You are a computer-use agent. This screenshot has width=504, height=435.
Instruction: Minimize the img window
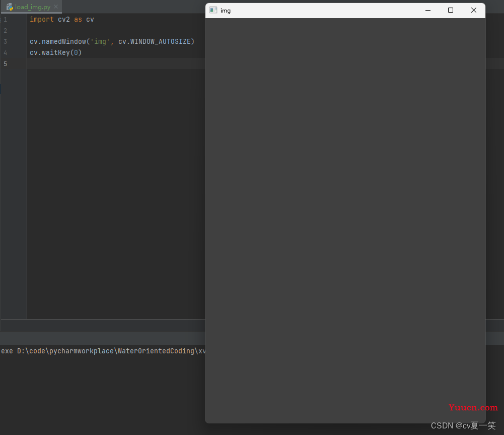point(428,10)
